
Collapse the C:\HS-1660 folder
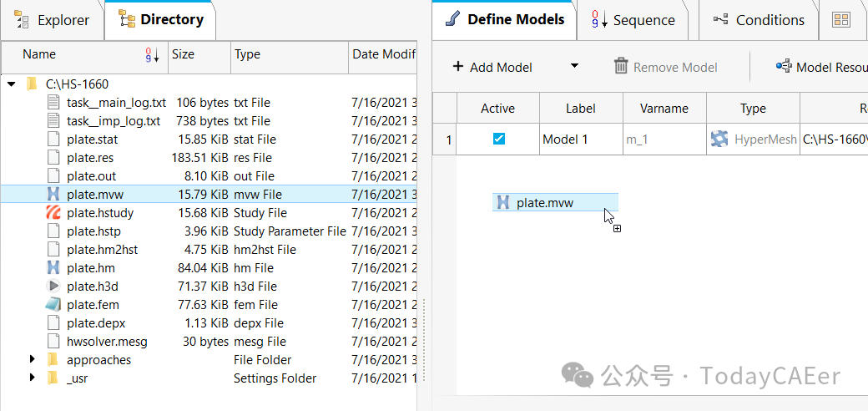(x=11, y=84)
